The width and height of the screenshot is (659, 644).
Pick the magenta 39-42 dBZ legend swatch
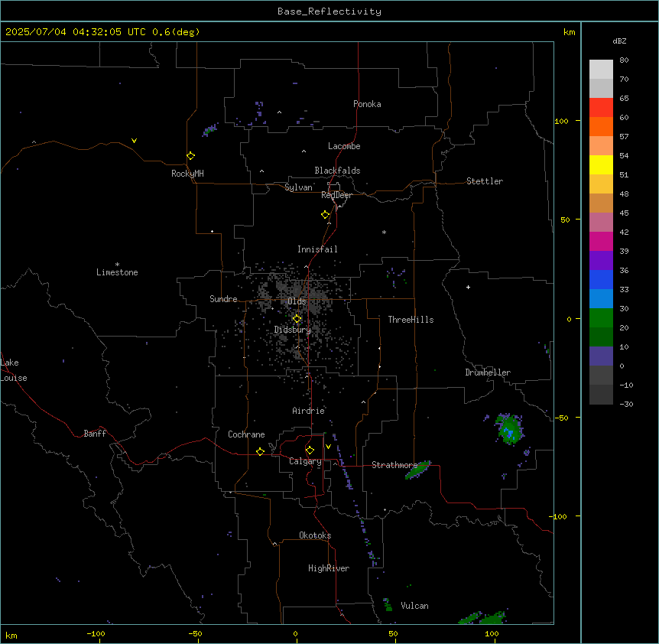[601, 241]
